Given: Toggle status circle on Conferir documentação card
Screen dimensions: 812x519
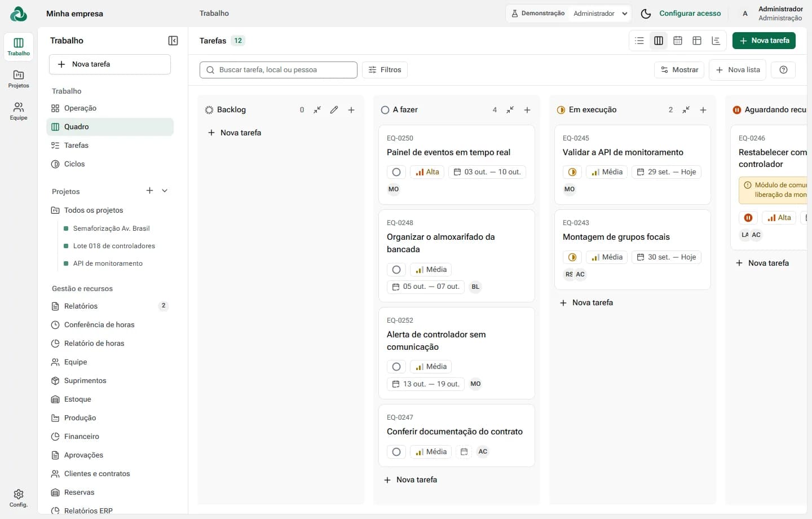Looking at the screenshot, I should point(396,452).
